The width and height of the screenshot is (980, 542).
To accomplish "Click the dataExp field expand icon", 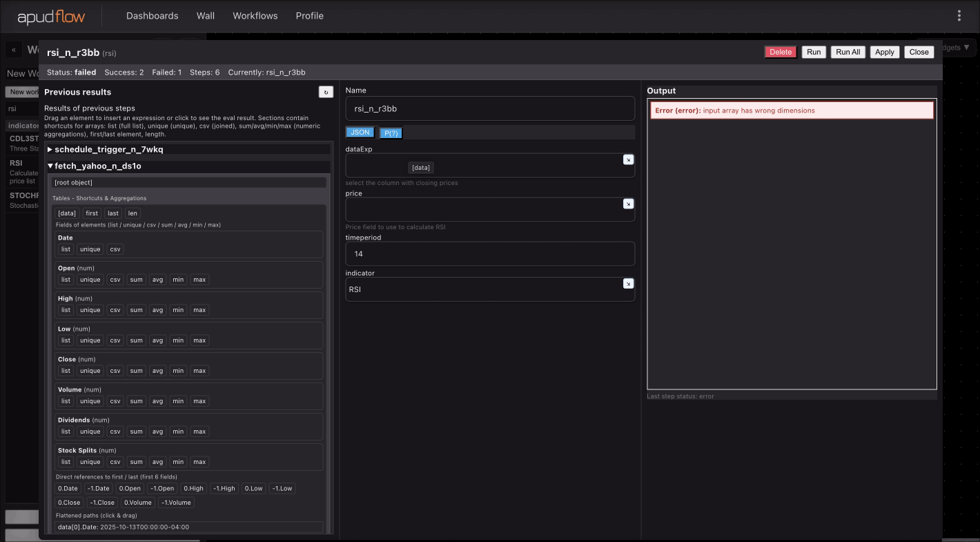I will pyautogui.click(x=628, y=159).
